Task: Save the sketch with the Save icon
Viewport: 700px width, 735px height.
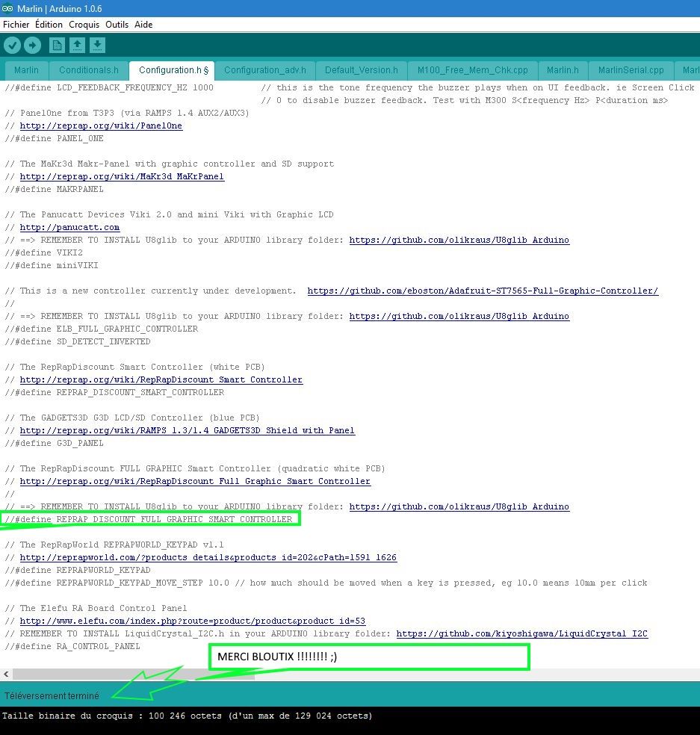Action: 97,46
